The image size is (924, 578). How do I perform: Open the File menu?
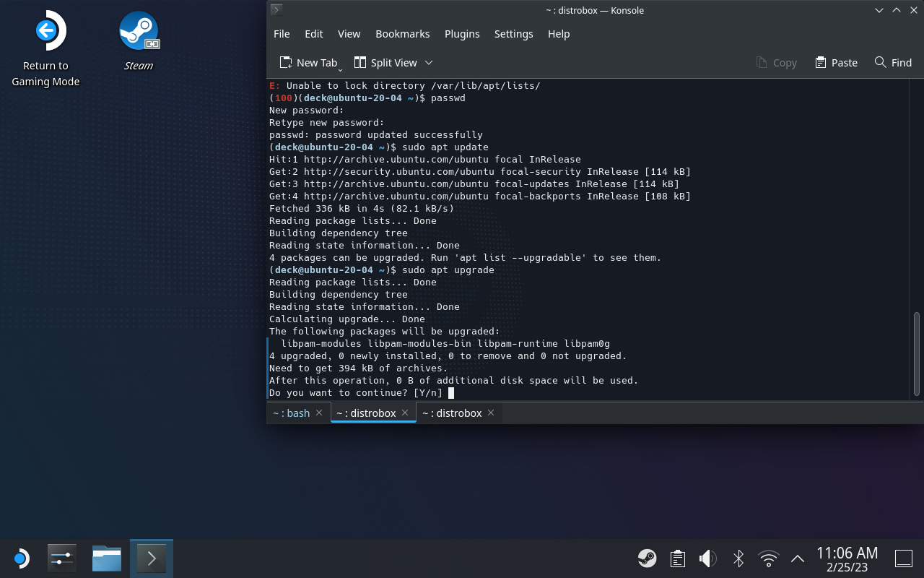click(282, 34)
